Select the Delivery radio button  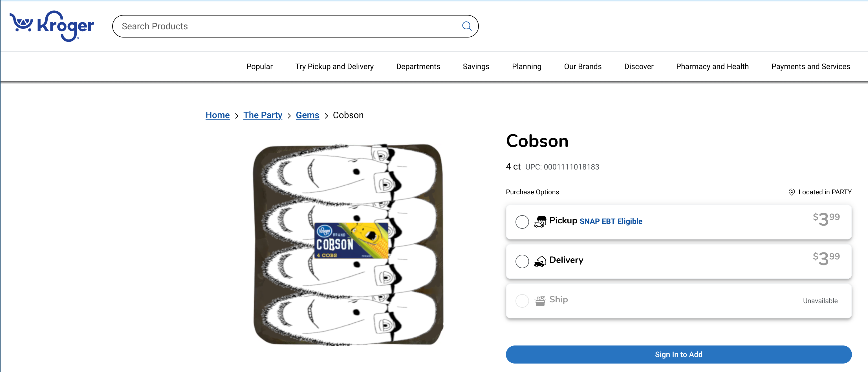click(x=522, y=261)
